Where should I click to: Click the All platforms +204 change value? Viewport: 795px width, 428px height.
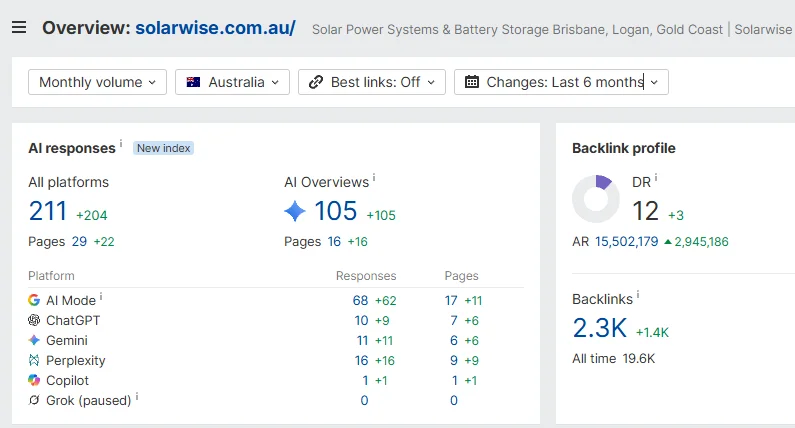pos(92,216)
